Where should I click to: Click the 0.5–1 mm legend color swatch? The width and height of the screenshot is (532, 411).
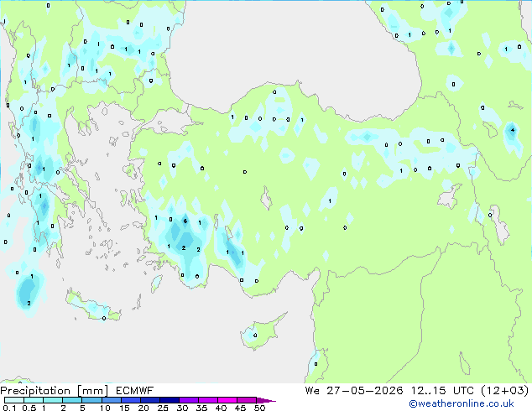(34, 400)
